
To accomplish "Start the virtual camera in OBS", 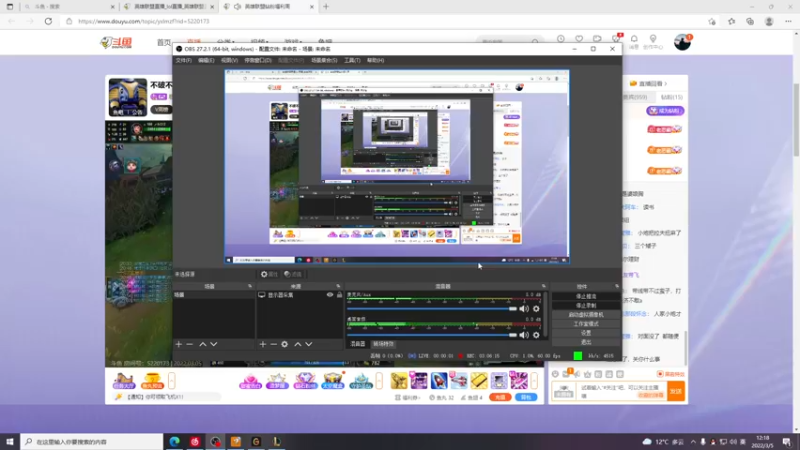I will click(x=586, y=315).
